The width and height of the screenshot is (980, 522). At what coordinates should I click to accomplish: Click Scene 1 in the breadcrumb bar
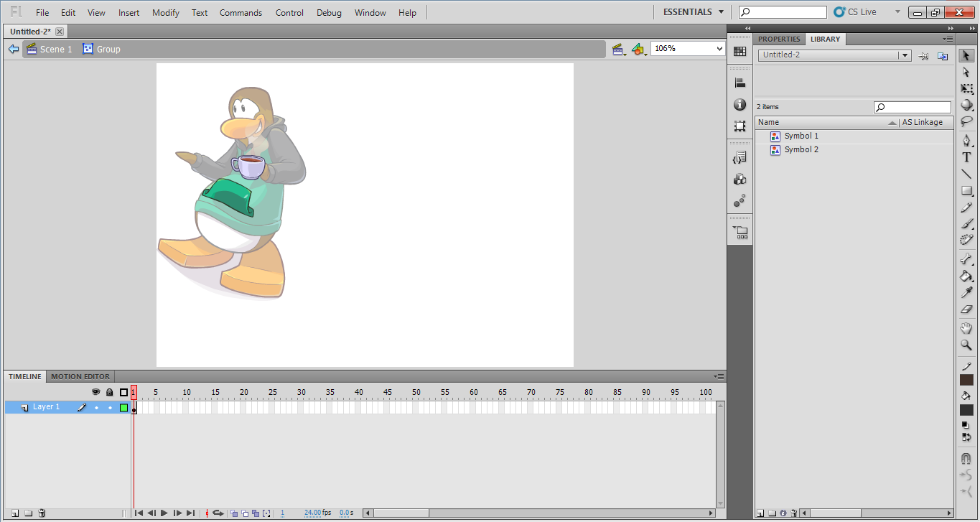pos(55,49)
